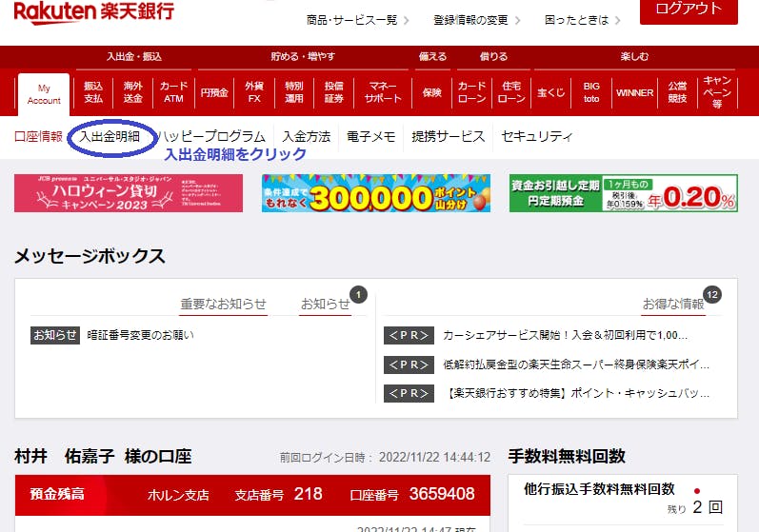
Task: Open 300,000ポイント山分け banner
Action: click(x=376, y=193)
